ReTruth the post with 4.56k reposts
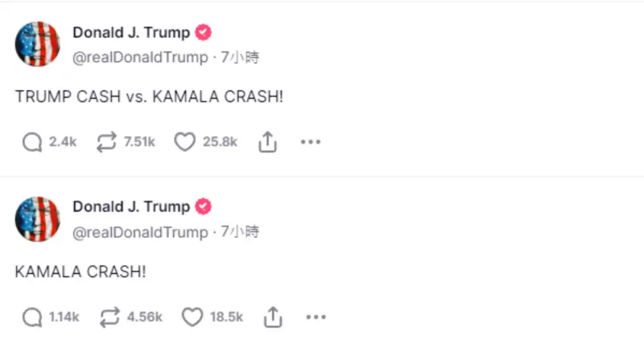The image size is (644, 345). (x=109, y=317)
